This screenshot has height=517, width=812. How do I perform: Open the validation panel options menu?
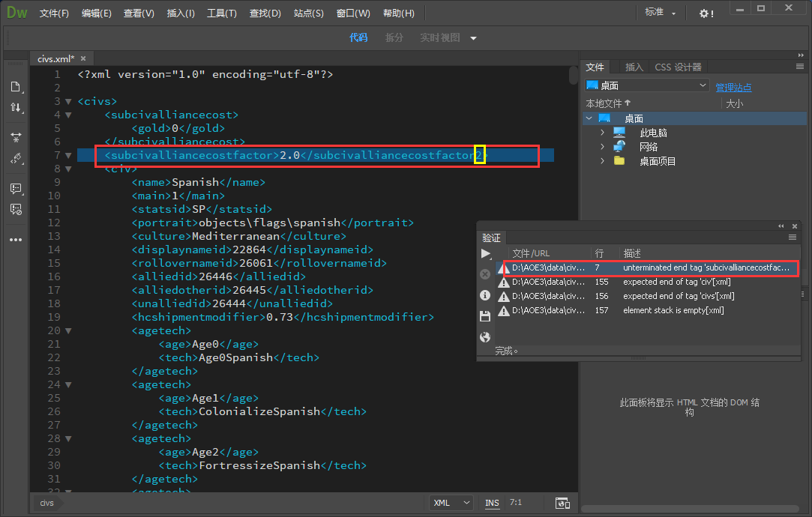click(793, 238)
